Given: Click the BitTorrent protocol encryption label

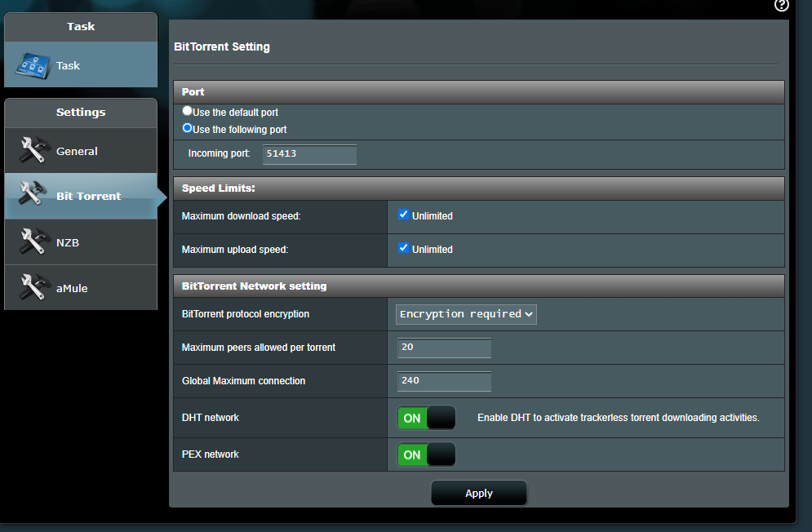Looking at the screenshot, I should pyautogui.click(x=246, y=314).
